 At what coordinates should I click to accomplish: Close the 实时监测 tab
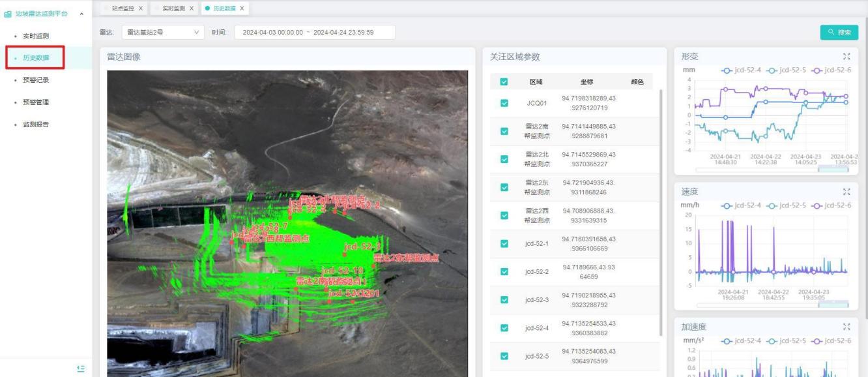coord(192,8)
